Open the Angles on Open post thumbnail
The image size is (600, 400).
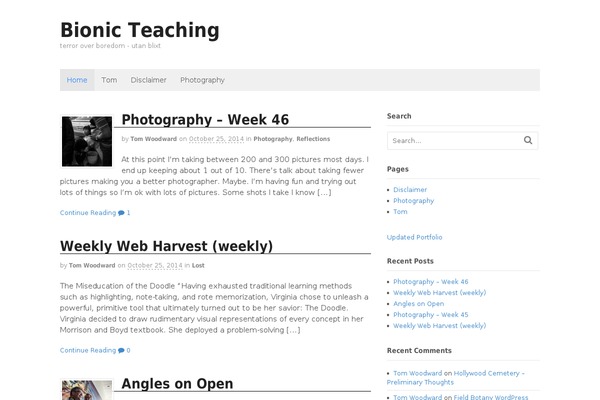pyautogui.click(x=87, y=390)
